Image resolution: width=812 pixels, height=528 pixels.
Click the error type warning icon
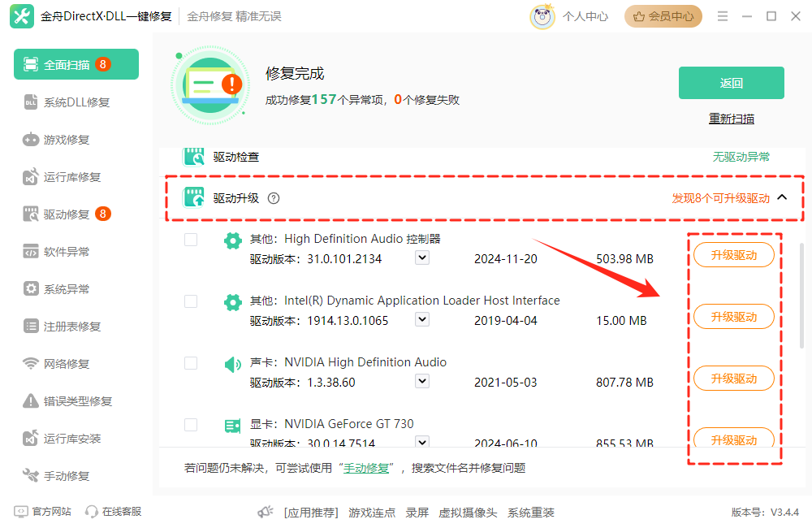[x=31, y=400]
